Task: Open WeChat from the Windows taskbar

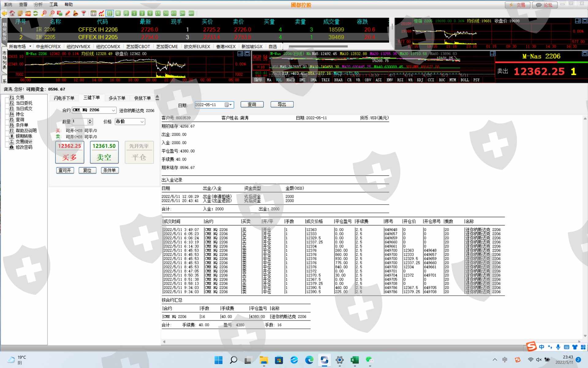Action: pos(370,360)
